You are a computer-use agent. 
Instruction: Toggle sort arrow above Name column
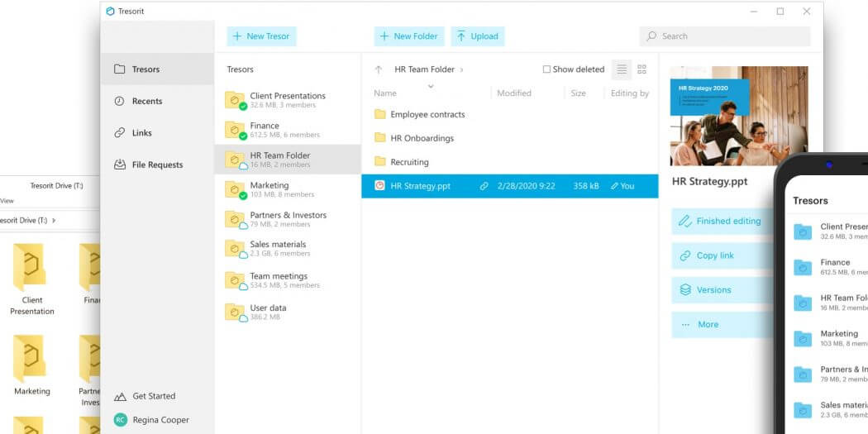pyautogui.click(x=431, y=86)
